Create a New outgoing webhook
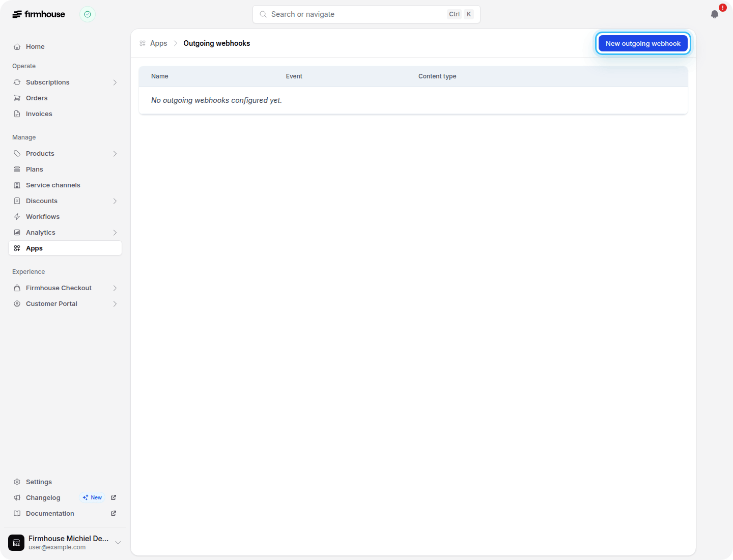Screen dimensions: 733x560 click(643, 43)
